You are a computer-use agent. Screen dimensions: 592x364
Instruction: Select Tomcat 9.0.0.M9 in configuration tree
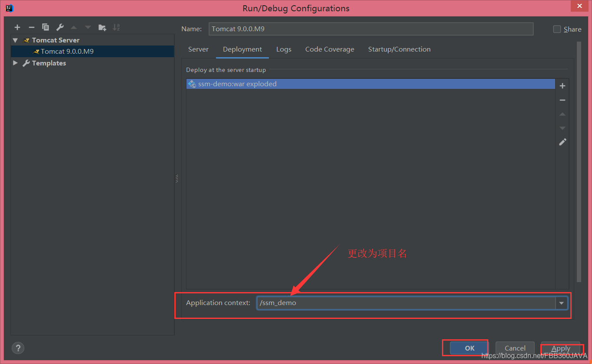coord(92,51)
